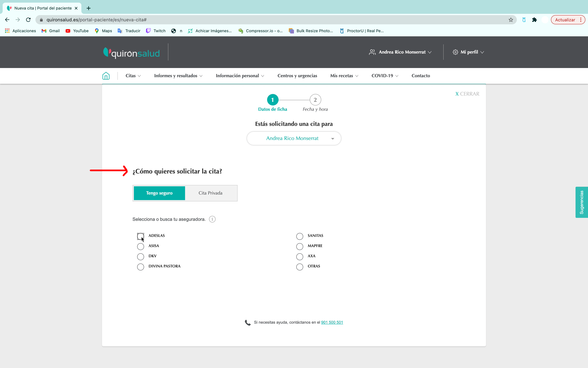The image size is (588, 368).
Task: Select the ADESLAS insurer radio button
Action: (140, 236)
